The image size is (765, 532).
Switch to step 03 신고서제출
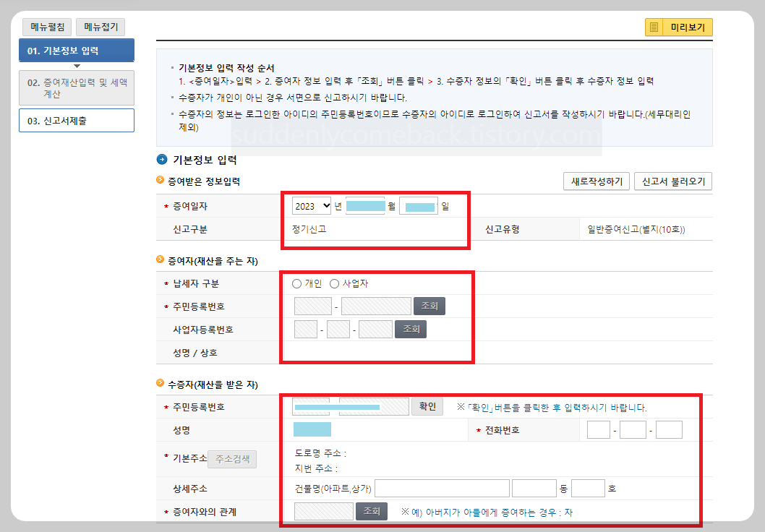tap(76, 121)
